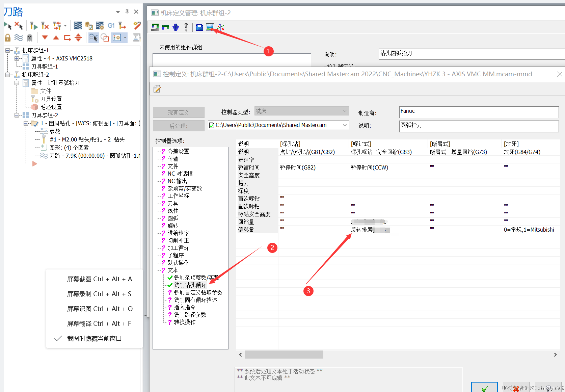Image resolution: width=565 pixels, height=392 pixels.
Task: Click the regenerate dirty operations icon
Action: tap(45, 26)
